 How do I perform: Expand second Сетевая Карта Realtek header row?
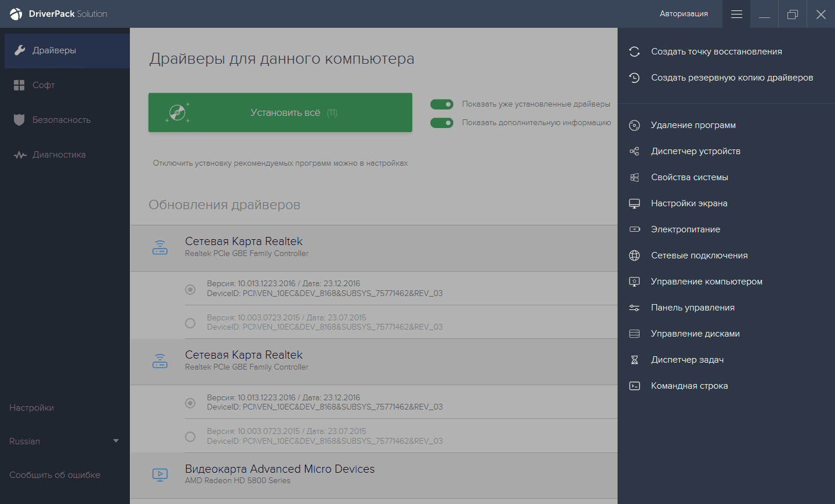click(374, 361)
